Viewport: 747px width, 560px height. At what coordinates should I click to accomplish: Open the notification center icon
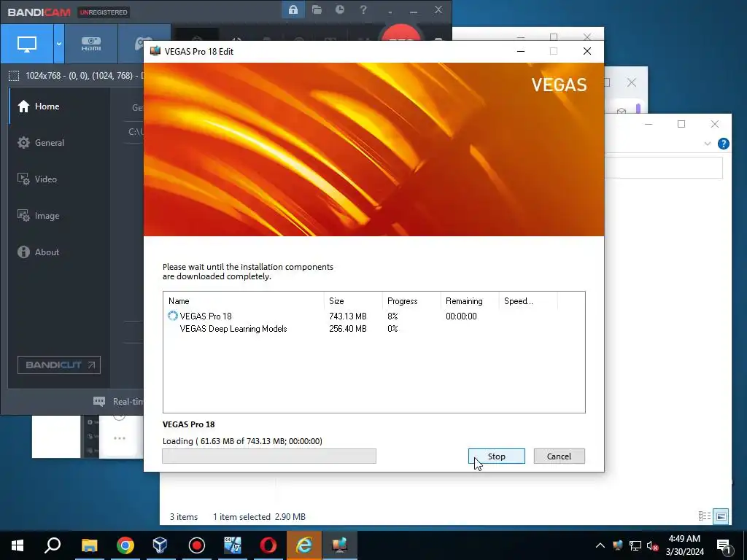coord(724,545)
